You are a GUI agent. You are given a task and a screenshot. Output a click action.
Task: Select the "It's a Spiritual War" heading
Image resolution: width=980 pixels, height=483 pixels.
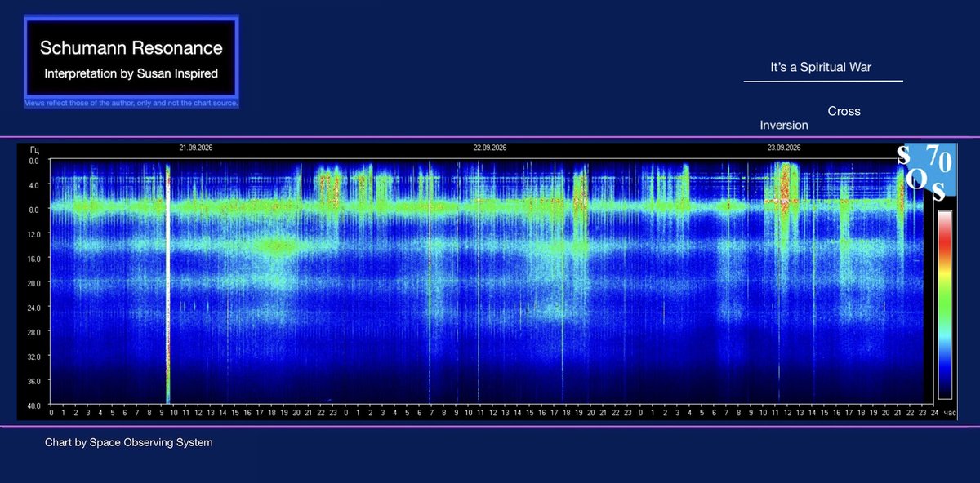pyautogui.click(x=821, y=67)
